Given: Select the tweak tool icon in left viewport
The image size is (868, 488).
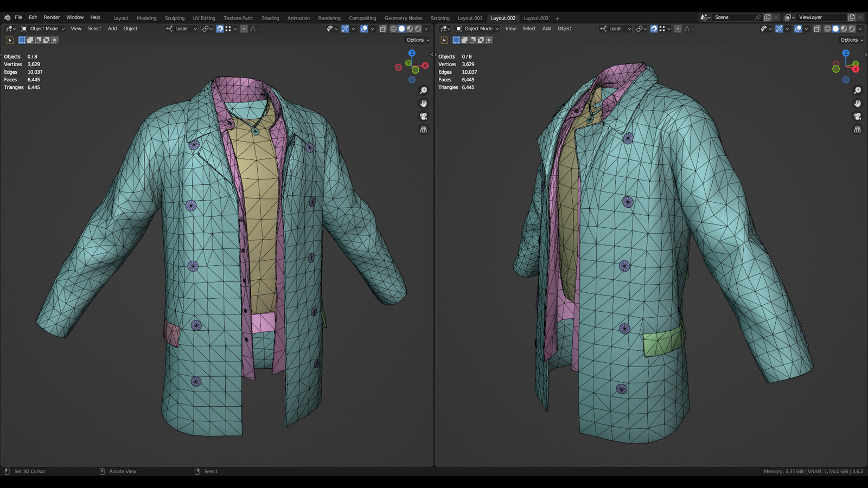Looking at the screenshot, I should coord(10,40).
